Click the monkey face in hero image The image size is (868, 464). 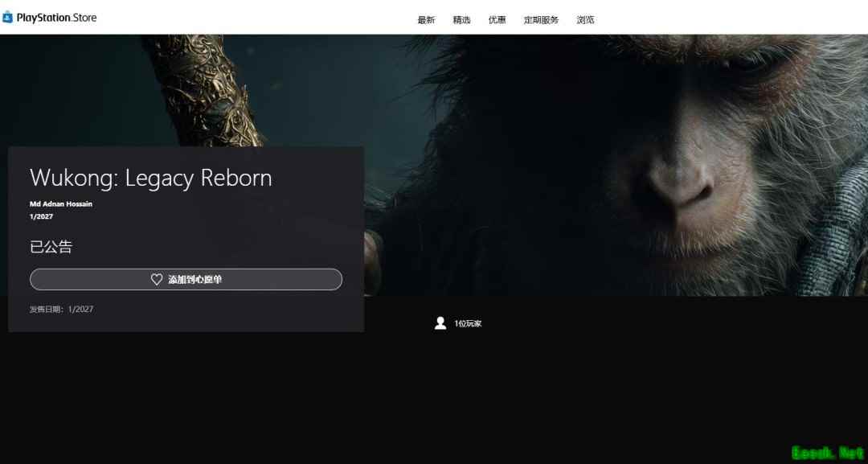pyautogui.click(x=675, y=161)
